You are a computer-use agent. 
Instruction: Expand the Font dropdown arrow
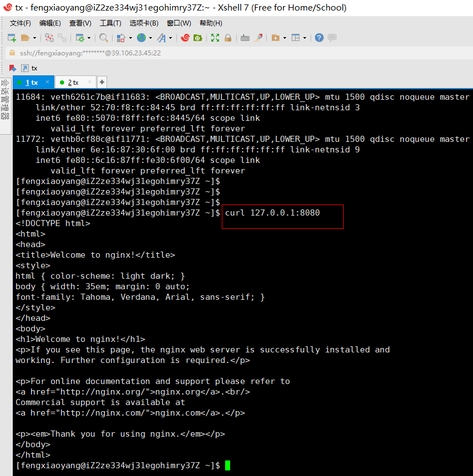[170, 38]
